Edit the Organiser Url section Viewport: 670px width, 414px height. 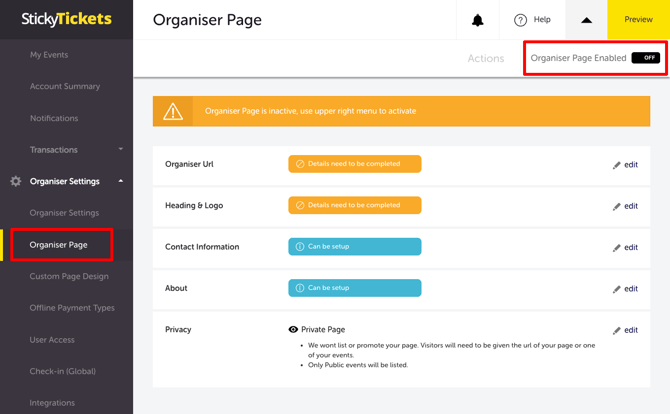(x=631, y=165)
